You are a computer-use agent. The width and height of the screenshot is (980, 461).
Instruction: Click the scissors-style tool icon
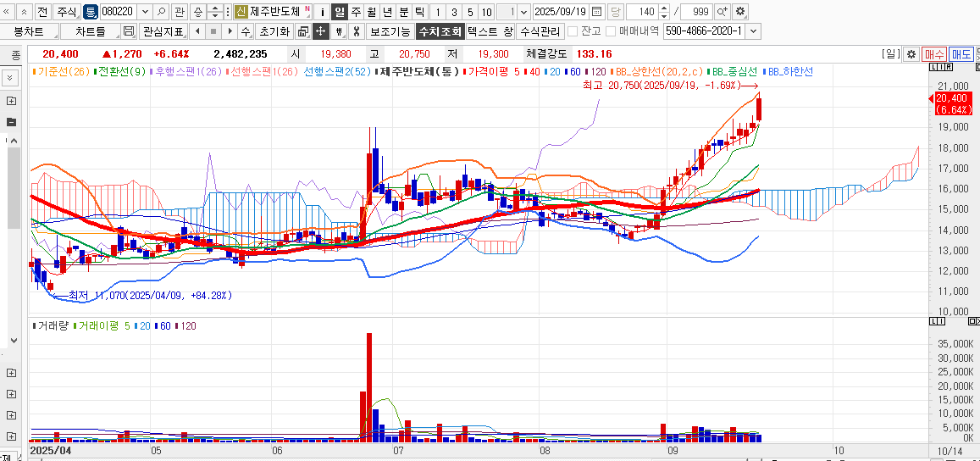click(x=357, y=31)
